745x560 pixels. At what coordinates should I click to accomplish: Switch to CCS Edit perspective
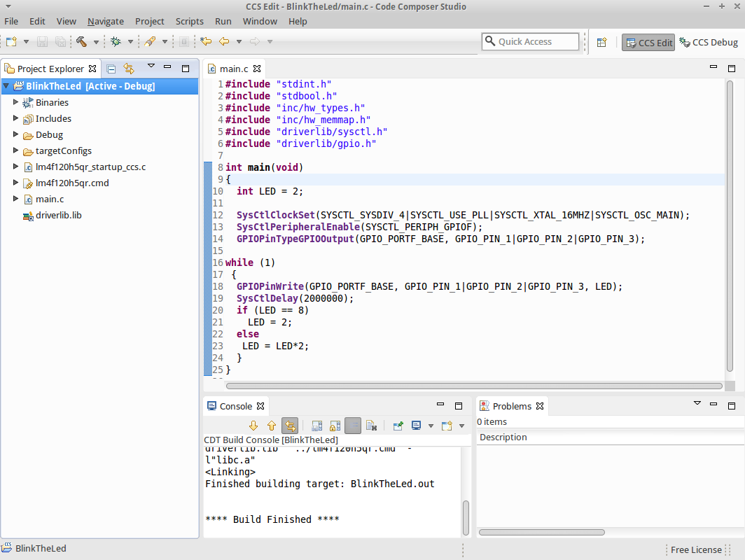[648, 43]
